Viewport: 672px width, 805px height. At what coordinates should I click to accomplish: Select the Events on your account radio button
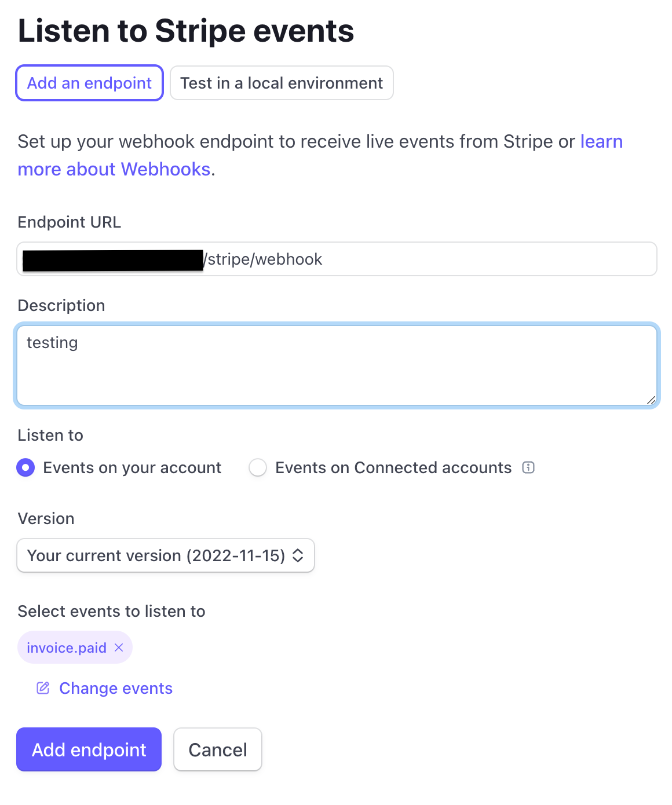[x=25, y=467]
